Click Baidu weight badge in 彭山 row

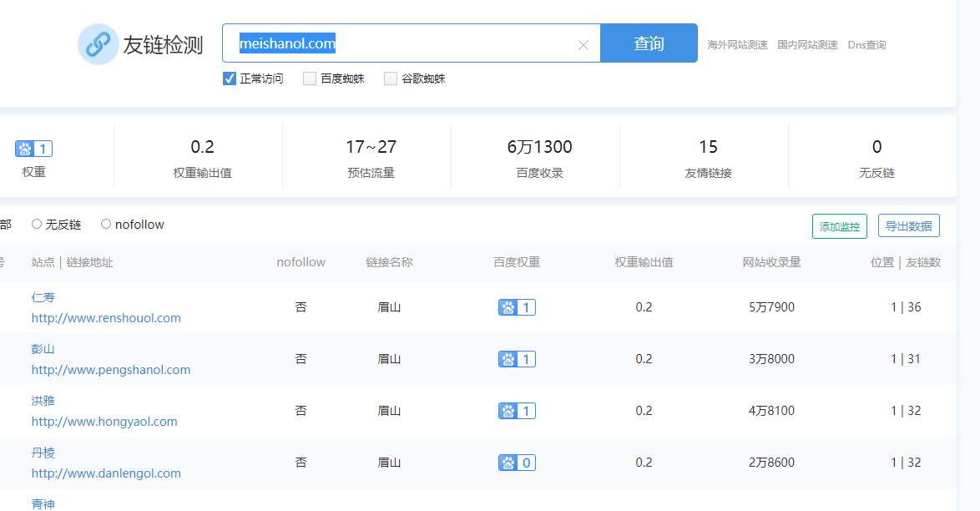517,359
